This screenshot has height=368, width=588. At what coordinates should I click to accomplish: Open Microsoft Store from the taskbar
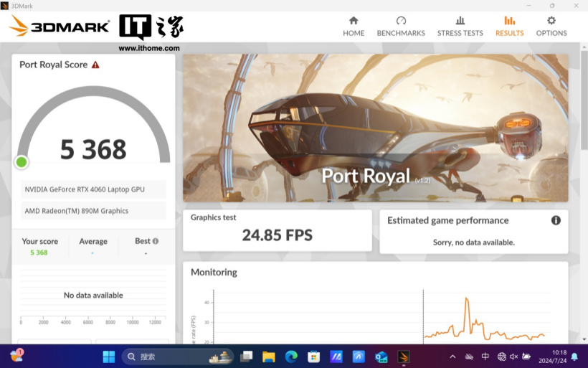(x=313, y=357)
